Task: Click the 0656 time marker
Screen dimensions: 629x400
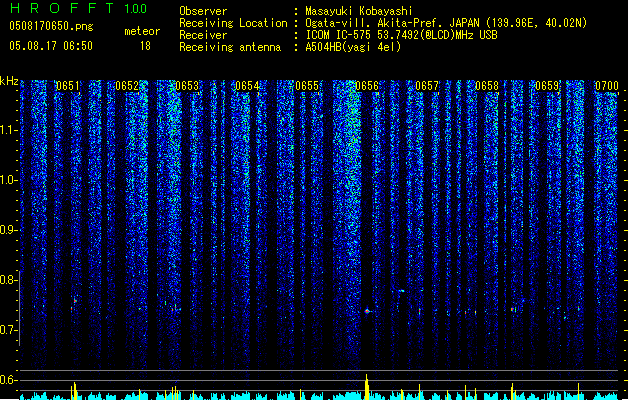Action: [x=367, y=86]
